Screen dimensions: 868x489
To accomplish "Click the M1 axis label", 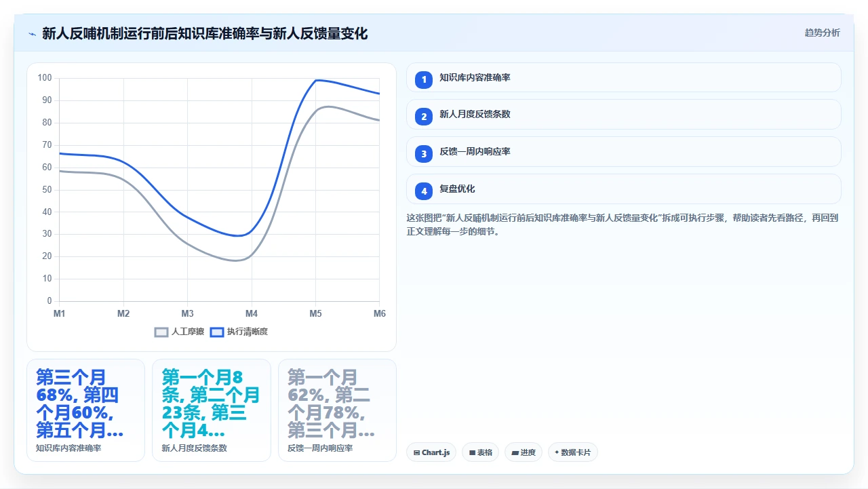I will click(x=60, y=313).
